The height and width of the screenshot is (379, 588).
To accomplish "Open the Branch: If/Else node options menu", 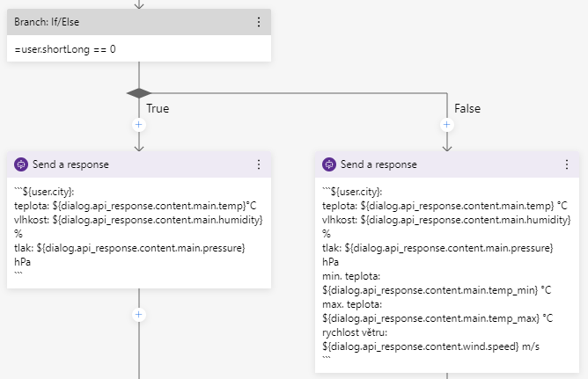I will point(258,22).
